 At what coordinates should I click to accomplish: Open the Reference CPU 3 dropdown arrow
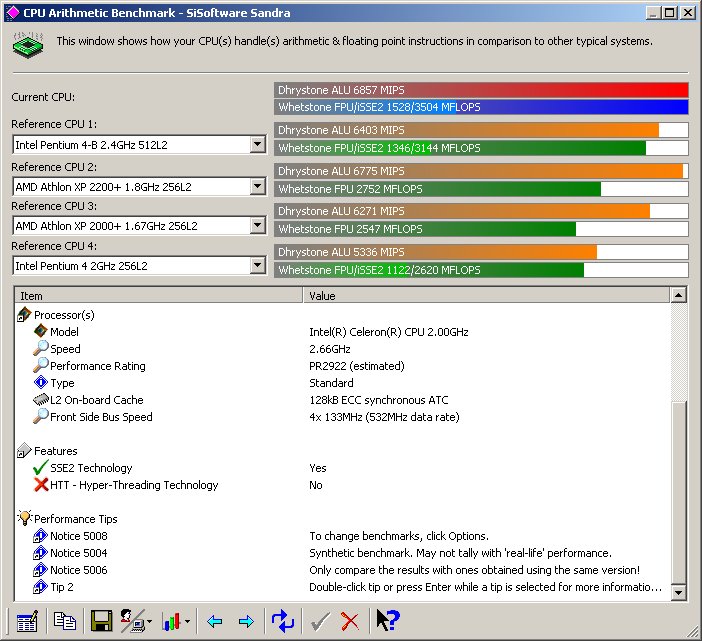[x=257, y=225]
